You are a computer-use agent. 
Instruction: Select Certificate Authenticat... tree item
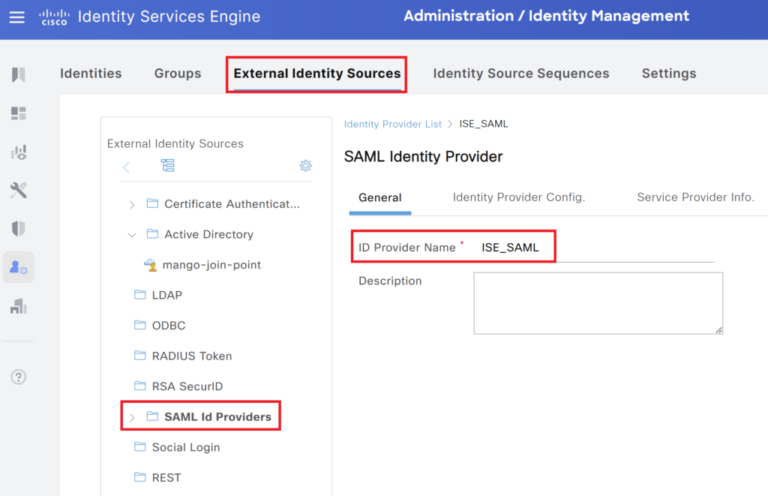tap(232, 204)
